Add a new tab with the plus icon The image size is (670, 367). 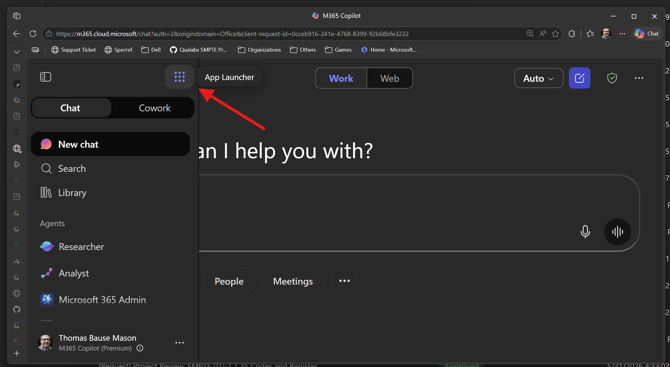pos(17,353)
